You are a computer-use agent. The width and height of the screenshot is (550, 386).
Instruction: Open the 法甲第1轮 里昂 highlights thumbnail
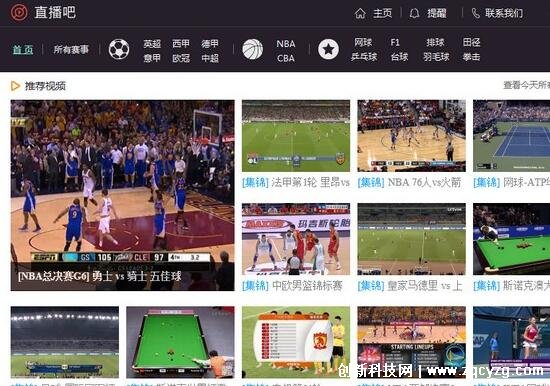click(296, 136)
